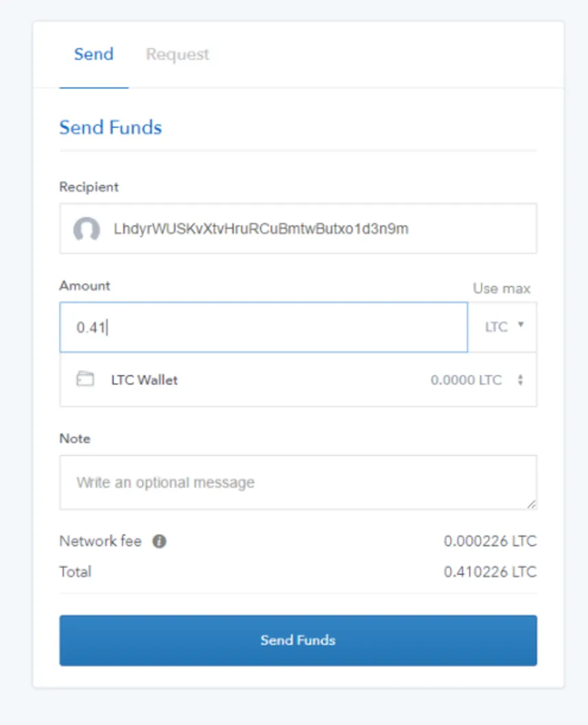588x725 pixels.
Task: Click the blue Send Funds button
Action: pos(298,641)
